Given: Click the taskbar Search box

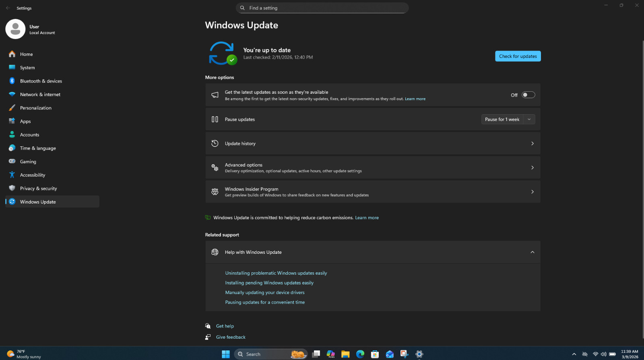Looking at the screenshot, I should coord(270,354).
